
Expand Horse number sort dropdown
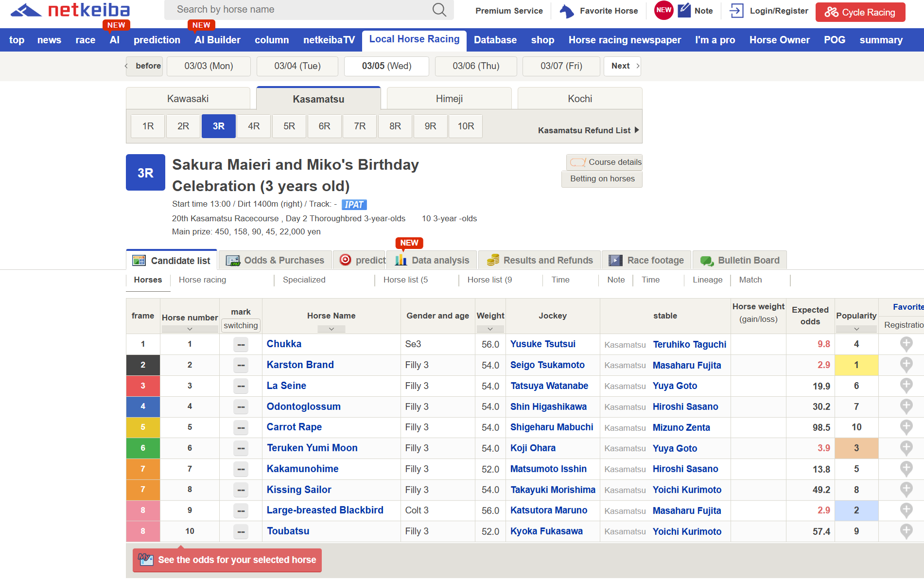[190, 329]
